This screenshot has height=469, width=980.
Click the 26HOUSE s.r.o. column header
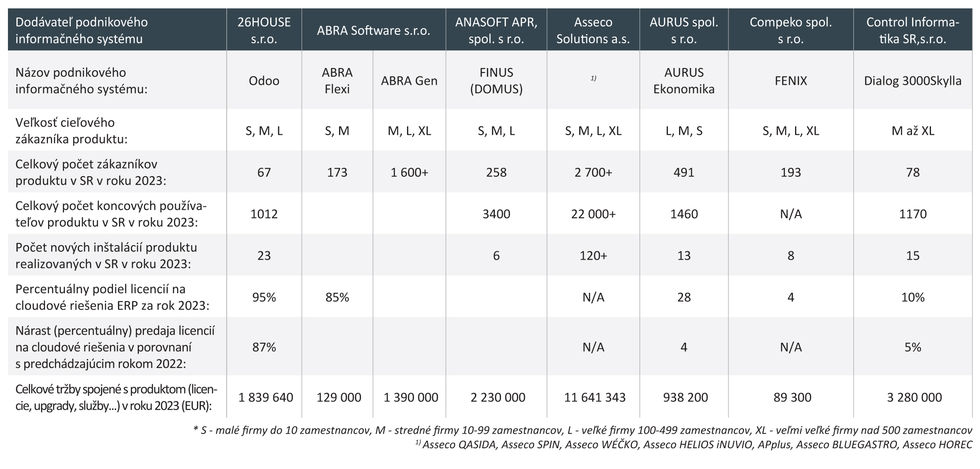point(264,30)
